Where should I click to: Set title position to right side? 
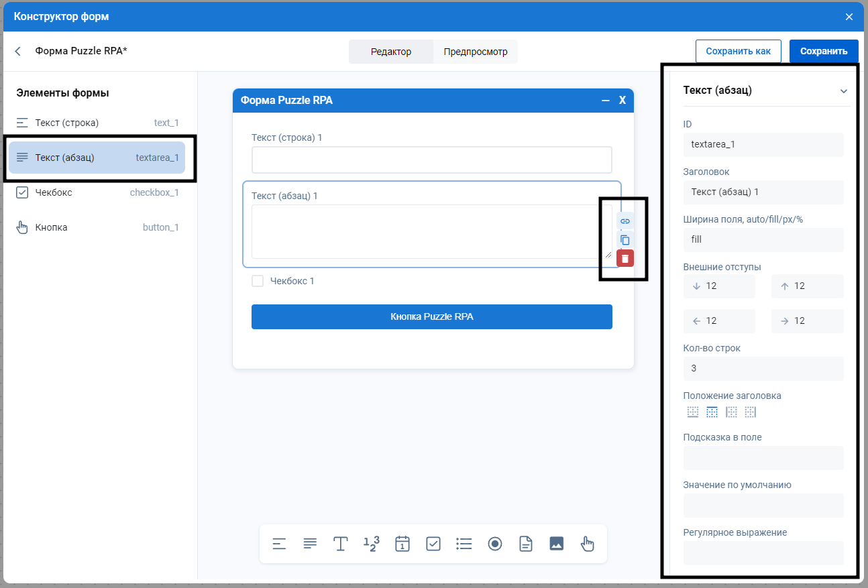pos(750,412)
